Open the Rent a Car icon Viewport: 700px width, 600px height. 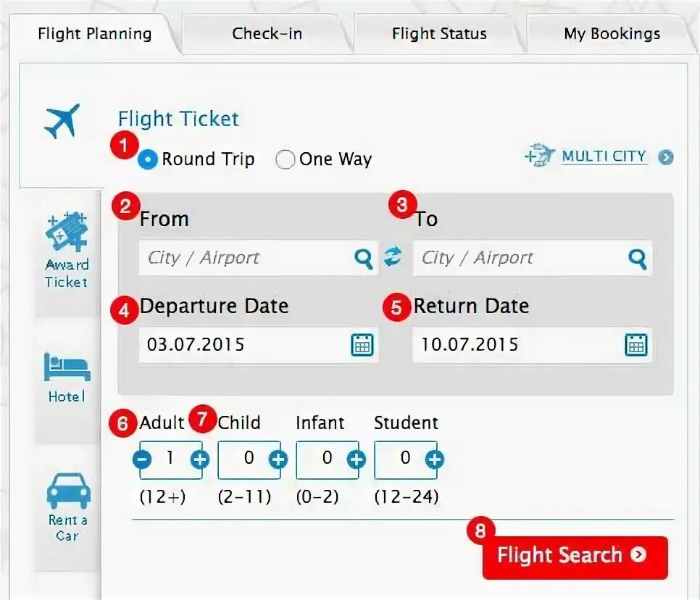(68, 507)
